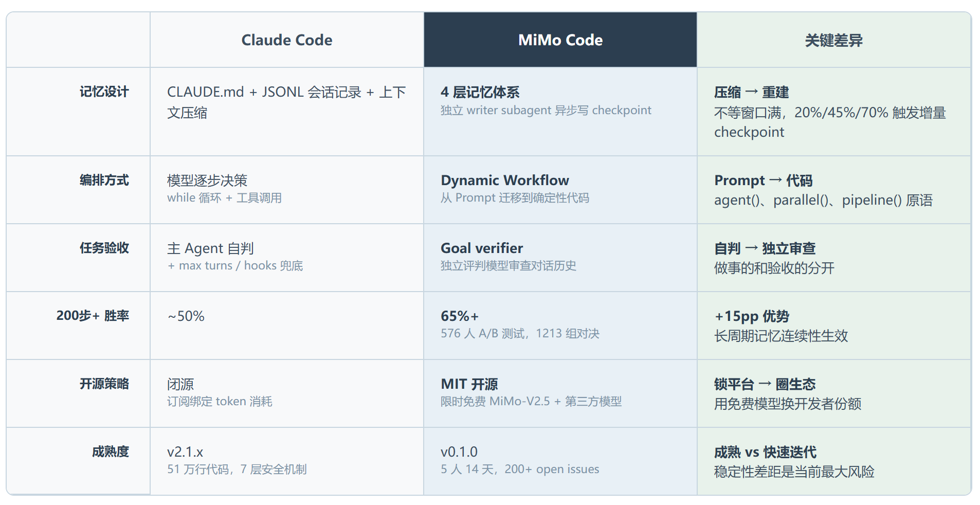Click the v2.1.x version text
The height and width of the screenshot is (505, 980).
185,452
